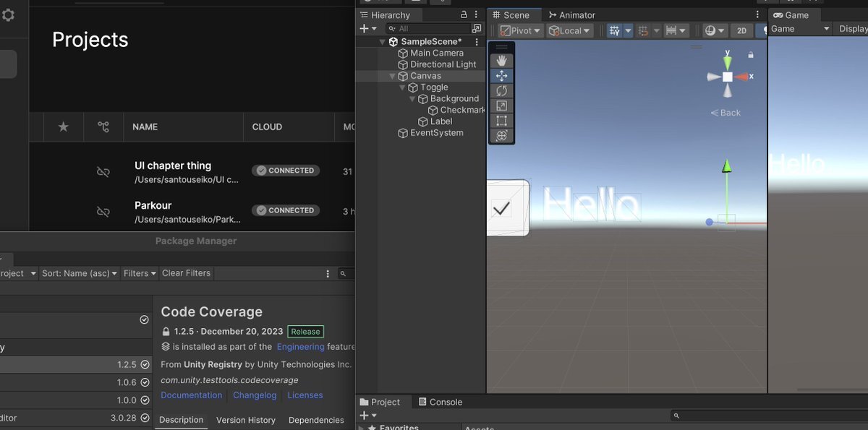The image size is (868, 430).
Task: Click the checkmark toggle in Scene view
Action: tap(501, 208)
